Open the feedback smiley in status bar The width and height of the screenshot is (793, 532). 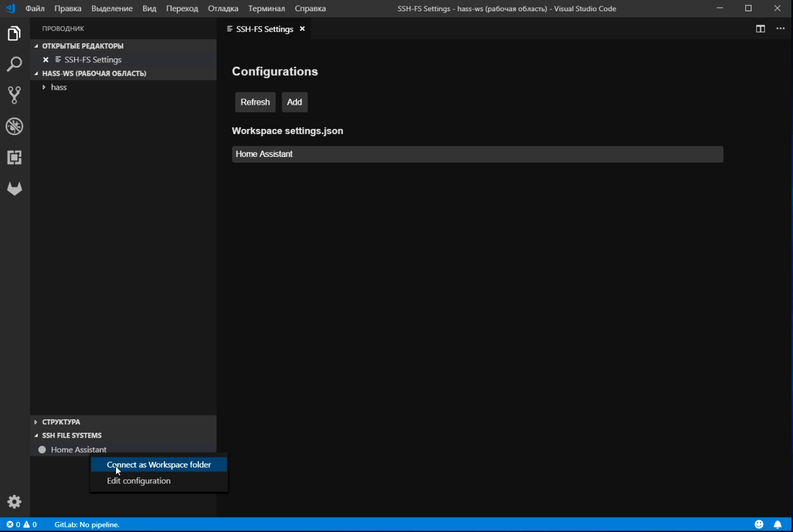759,525
